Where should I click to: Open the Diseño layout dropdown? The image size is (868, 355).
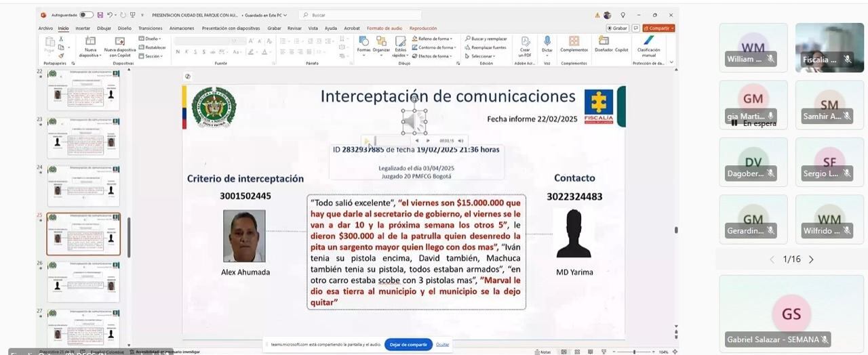point(150,39)
